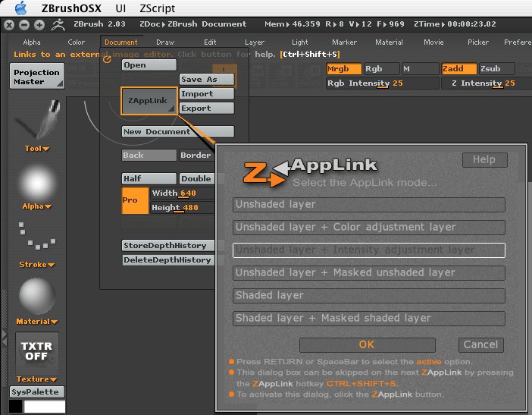Click the Save As button
Image resolution: width=532 pixels, height=415 pixels.
[x=207, y=80]
